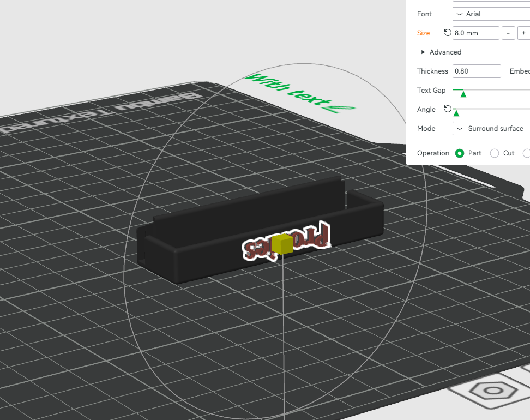Reset the text Size value
Screen dimensions: 530x420
[448, 33]
